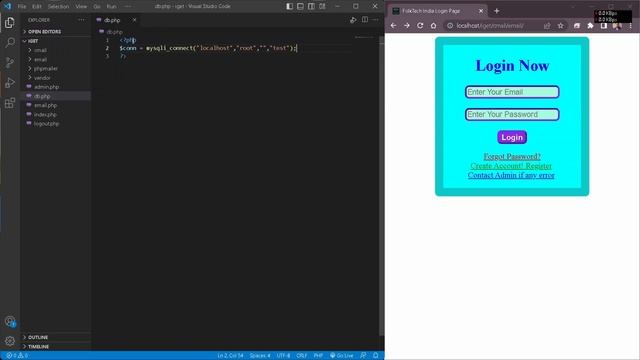Viewport: 640px width, 360px height.
Task: Change language mode PHP
Action: (x=318, y=356)
